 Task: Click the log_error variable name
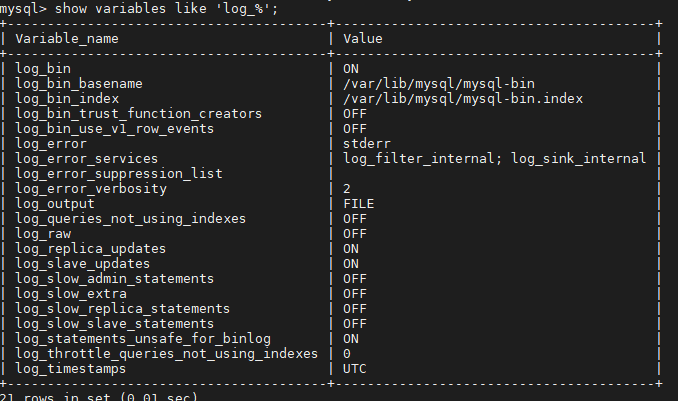pyautogui.click(x=51, y=144)
